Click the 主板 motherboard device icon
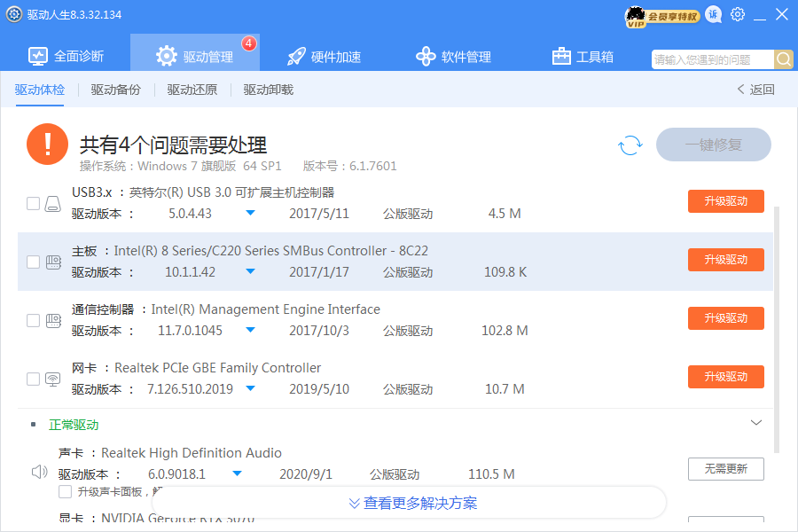Viewport: 798px width, 532px height. point(53,262)
